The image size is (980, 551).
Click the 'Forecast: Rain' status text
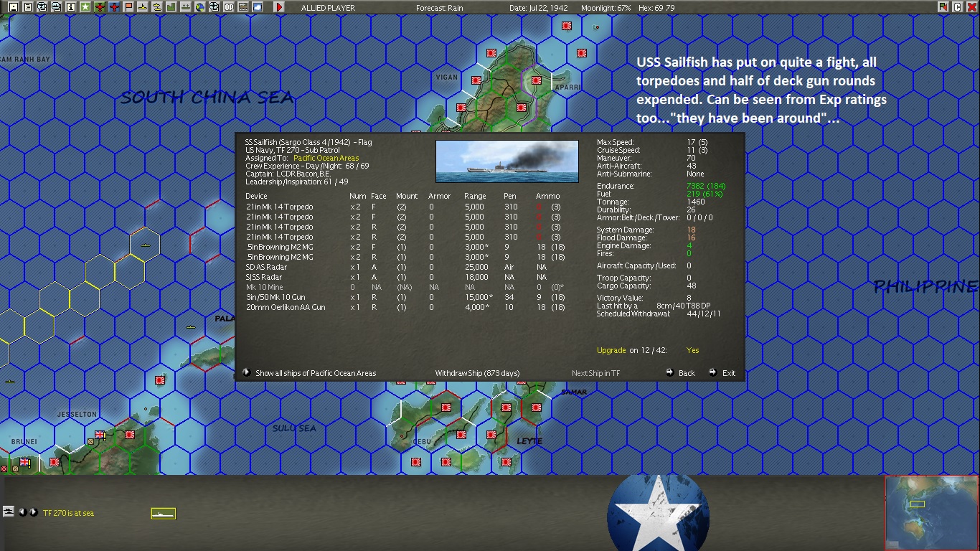coord(440,8)
